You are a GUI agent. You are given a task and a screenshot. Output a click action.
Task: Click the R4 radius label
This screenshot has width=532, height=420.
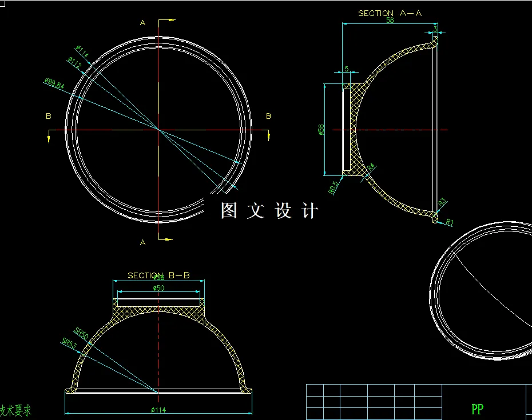click(371, 167)
